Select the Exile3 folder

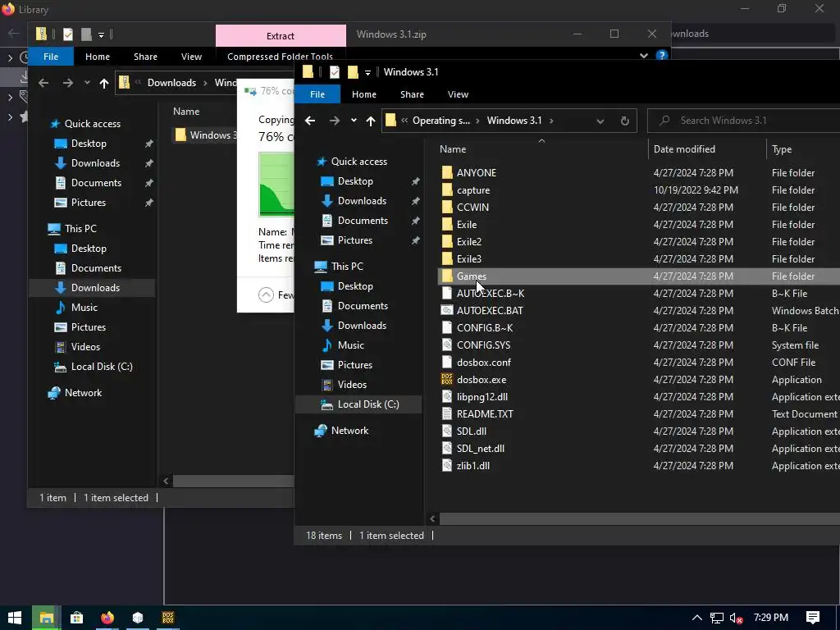coord(468,258)
